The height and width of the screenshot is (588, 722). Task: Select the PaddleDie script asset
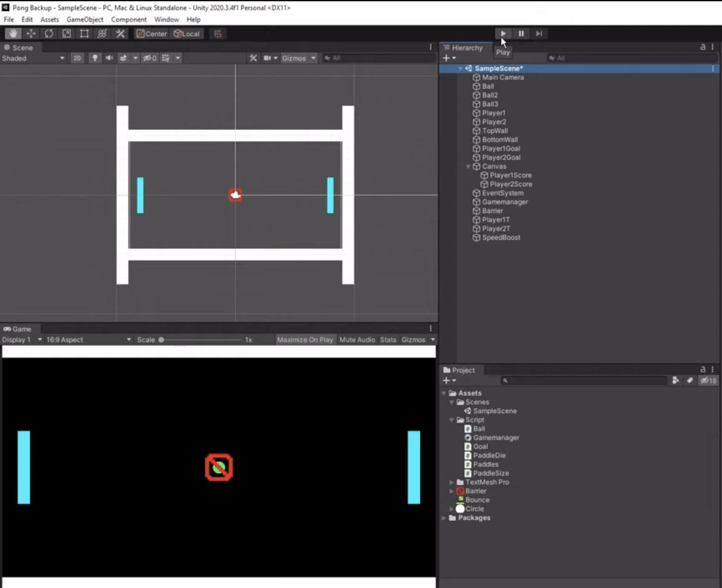click(x=489, y=455)
